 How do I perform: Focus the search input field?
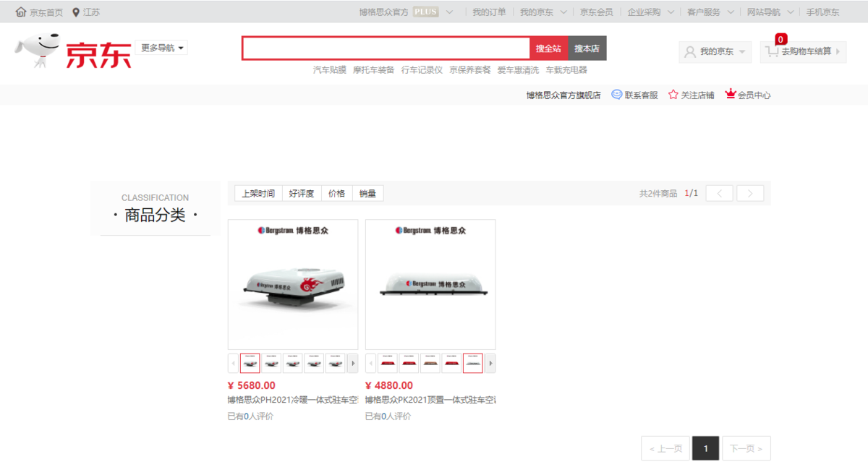pyautogui.click(x=386, y=48)
